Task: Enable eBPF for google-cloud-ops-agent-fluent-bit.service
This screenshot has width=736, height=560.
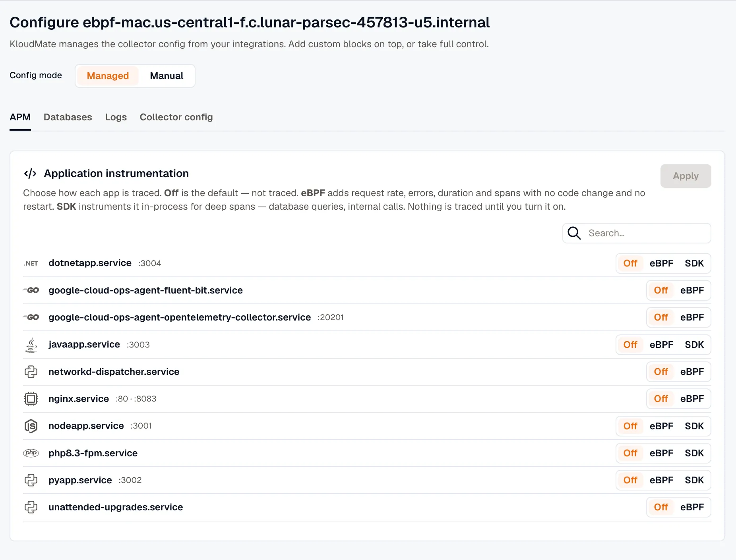Action: [x=692, y=290]
